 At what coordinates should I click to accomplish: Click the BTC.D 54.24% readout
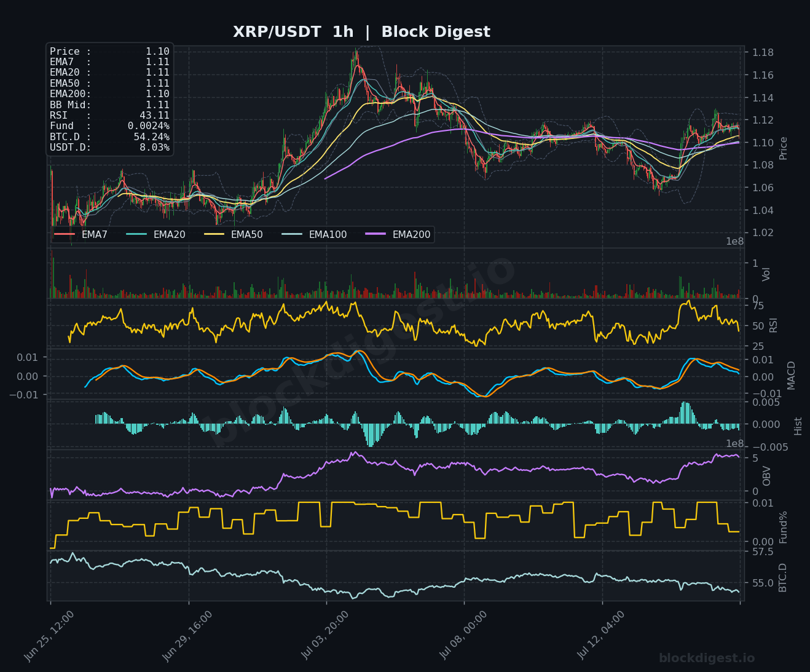coord(109,136)
